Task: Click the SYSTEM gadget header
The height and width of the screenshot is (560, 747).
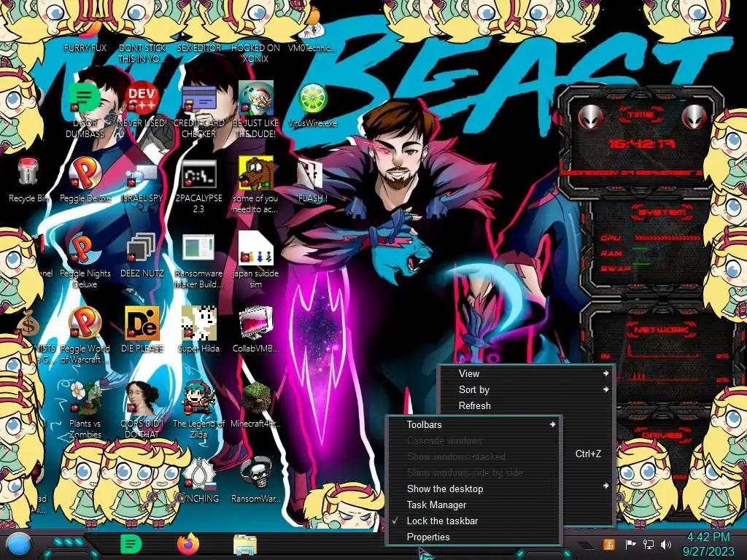Action: (662, 212)
